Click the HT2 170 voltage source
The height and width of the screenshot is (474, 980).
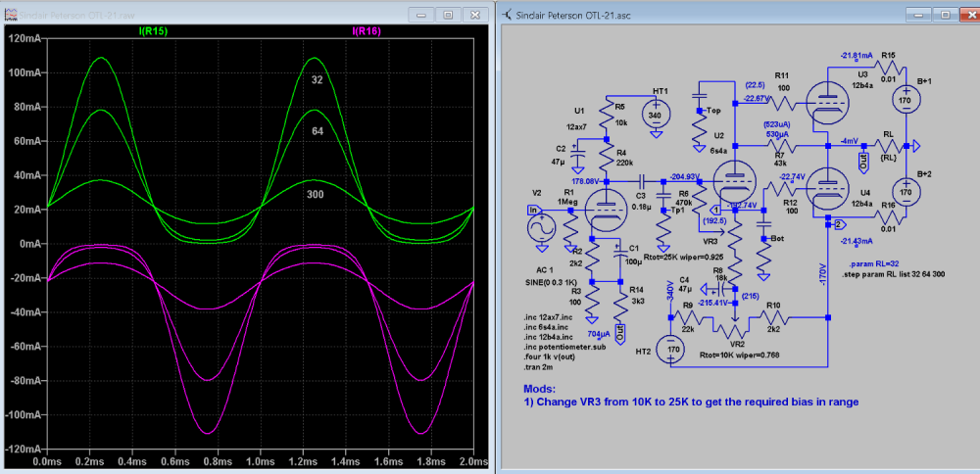[x=671, y=349]
